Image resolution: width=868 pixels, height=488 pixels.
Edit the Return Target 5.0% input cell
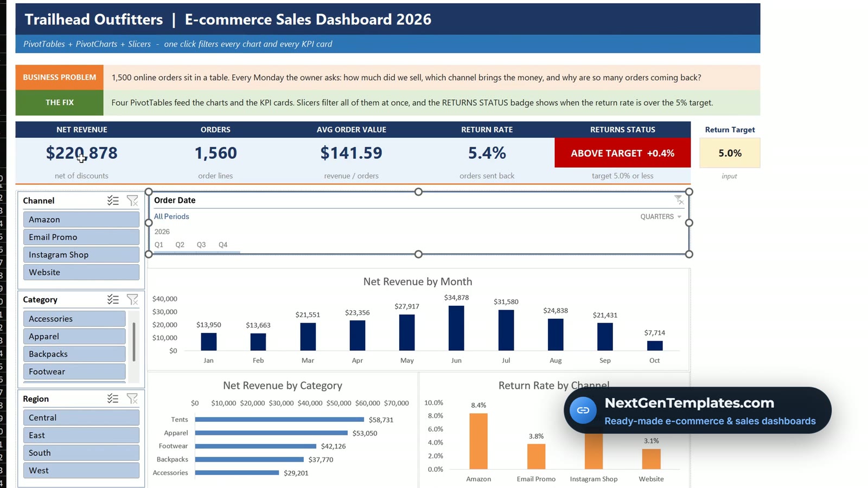point(730,153)
